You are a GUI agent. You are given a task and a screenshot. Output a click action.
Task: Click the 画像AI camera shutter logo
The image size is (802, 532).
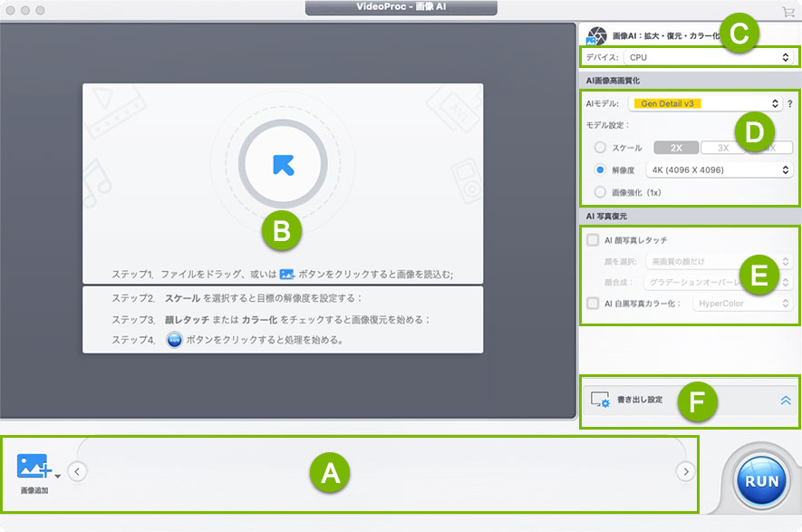[x=596, y=36]
